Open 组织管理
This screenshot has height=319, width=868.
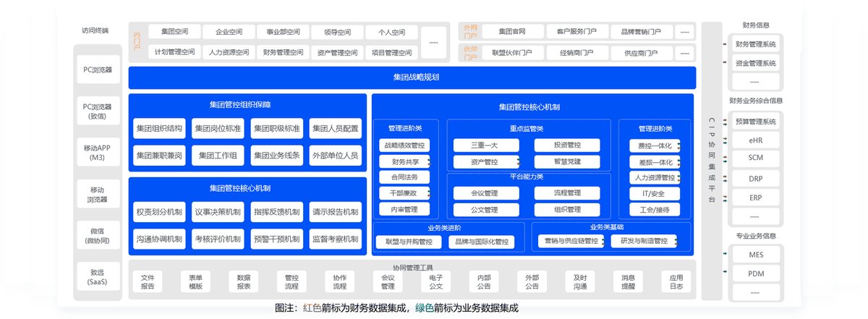[567, 210]
